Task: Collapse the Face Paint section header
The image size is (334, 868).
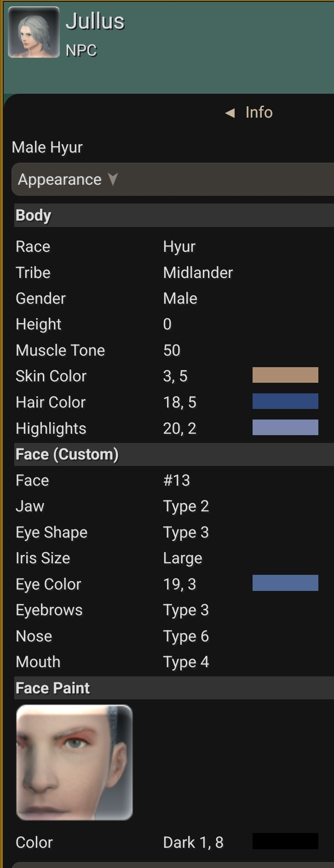Action: pyautogui.click(x=53, y=688)
